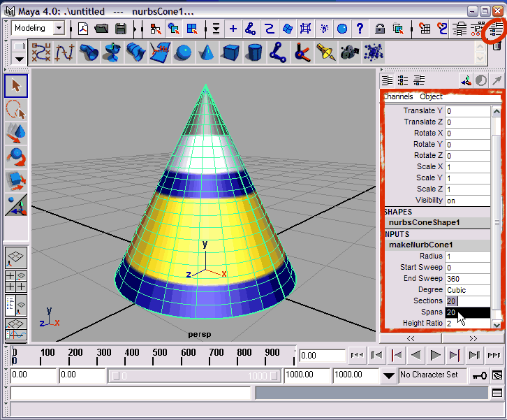The image size is (507, 420).
Task: Open the Modeling menu set dropdown
Action: (x=59, y=29)
